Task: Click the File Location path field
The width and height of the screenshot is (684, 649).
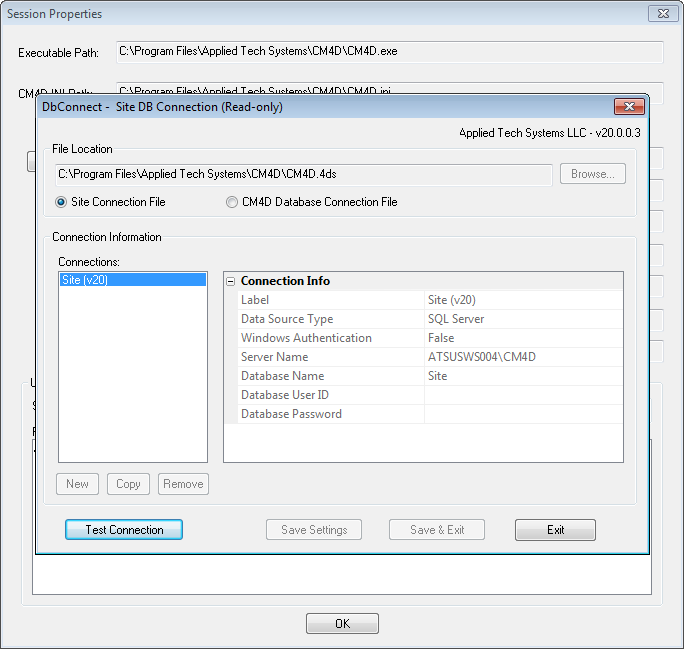Action: coord(304,174)
